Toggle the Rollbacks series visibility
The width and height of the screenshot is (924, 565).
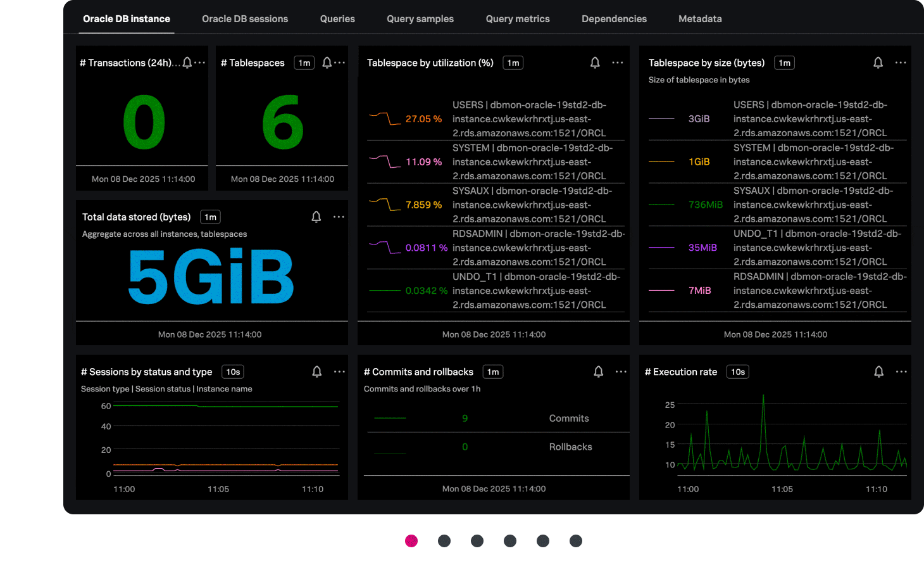coord(570,447)
